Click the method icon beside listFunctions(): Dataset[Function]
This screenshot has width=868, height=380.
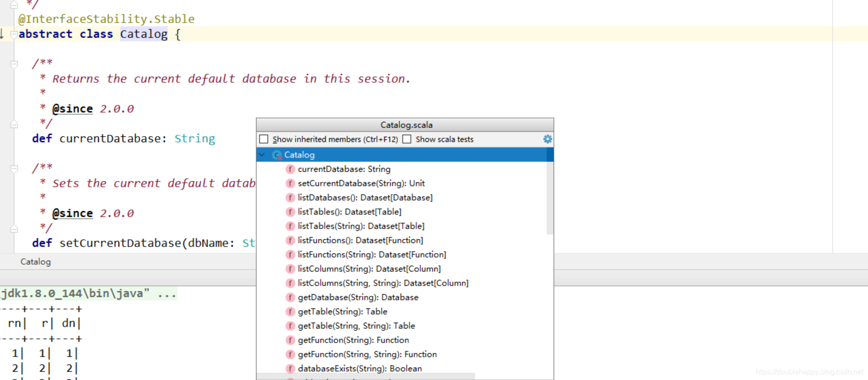click(290, 240)
